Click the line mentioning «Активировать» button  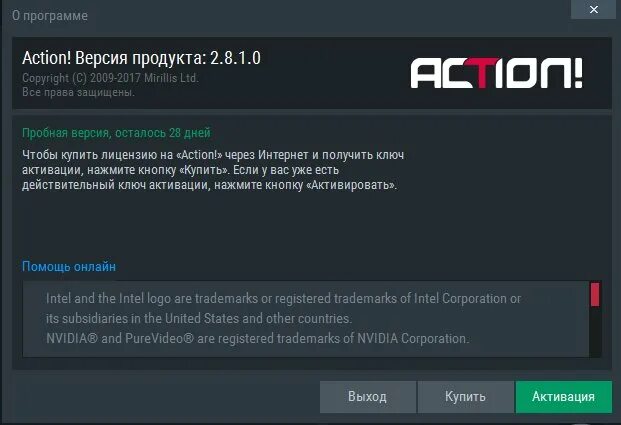210,185
